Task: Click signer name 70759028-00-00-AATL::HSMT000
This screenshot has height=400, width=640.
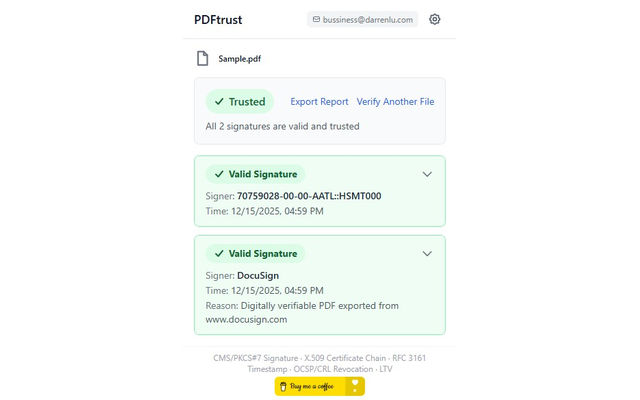Action: [309, 196]
